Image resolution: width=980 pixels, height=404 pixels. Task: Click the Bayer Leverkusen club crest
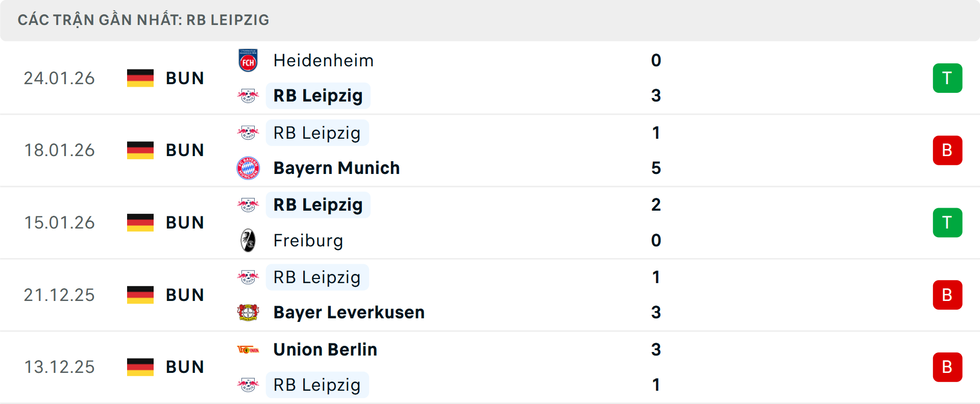click(x=248, y=312)
